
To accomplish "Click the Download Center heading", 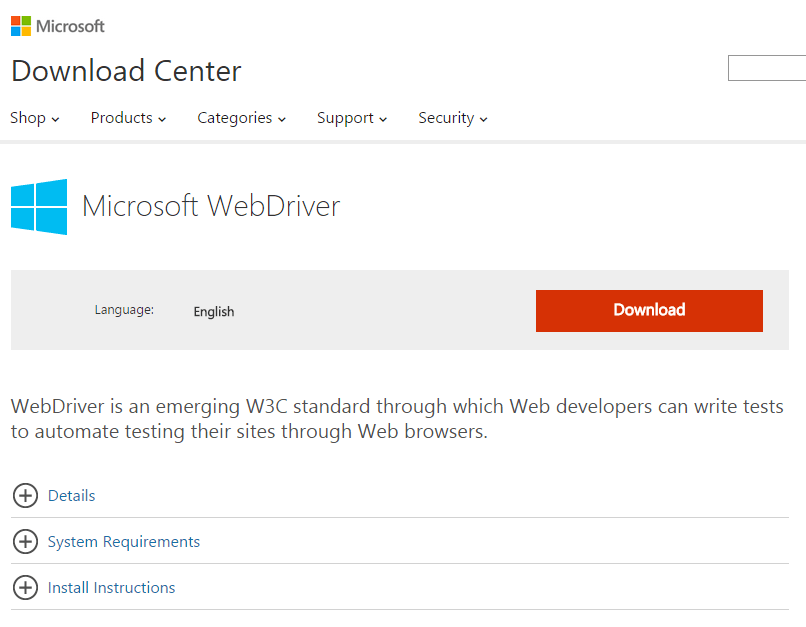I will coord(126,71).
